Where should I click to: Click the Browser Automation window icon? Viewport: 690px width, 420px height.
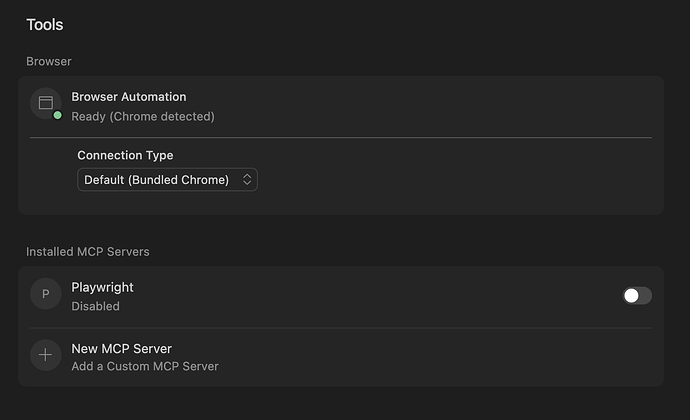coord(45,102)
